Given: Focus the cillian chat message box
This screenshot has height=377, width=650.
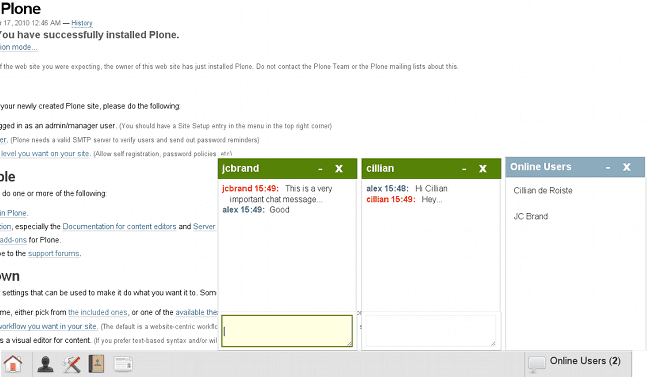Looking at the screenshot, I should (431, 331).
